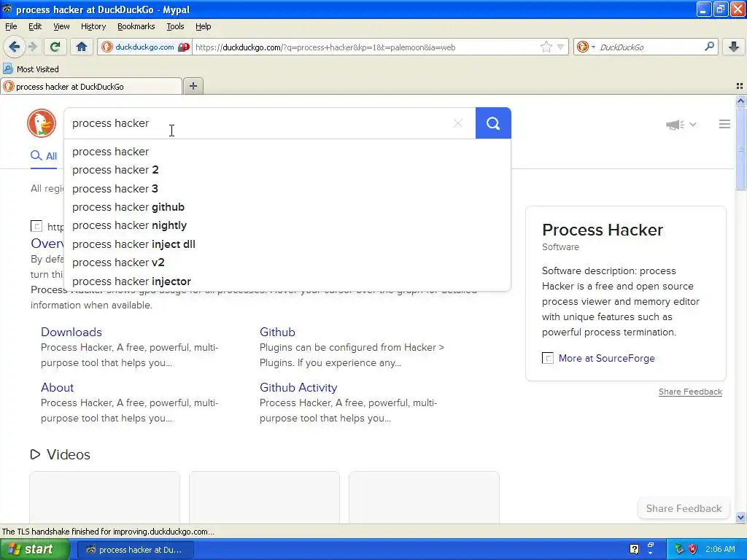Open the Tools menu
This screenshot has height=560, width=747.
(x=175, y=26)
